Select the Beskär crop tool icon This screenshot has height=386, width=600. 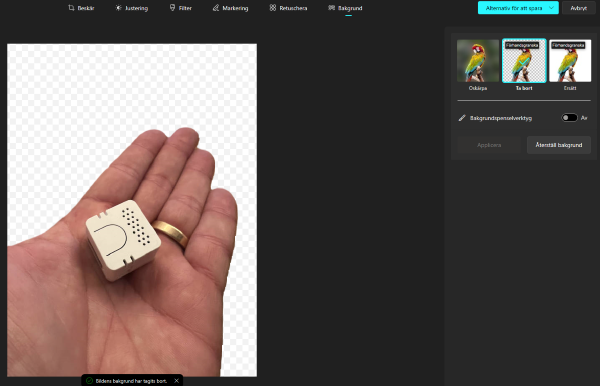pyautogui.click(x=71, y=8)
